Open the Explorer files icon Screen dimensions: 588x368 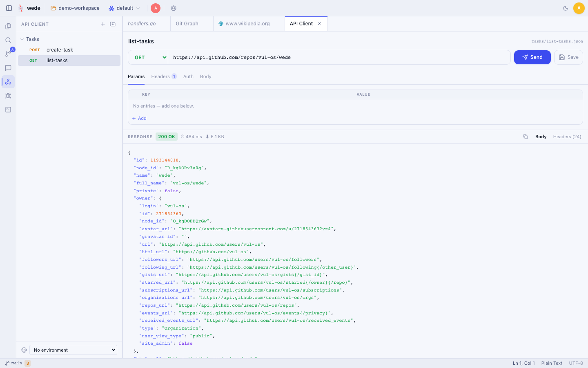point(8,26)
